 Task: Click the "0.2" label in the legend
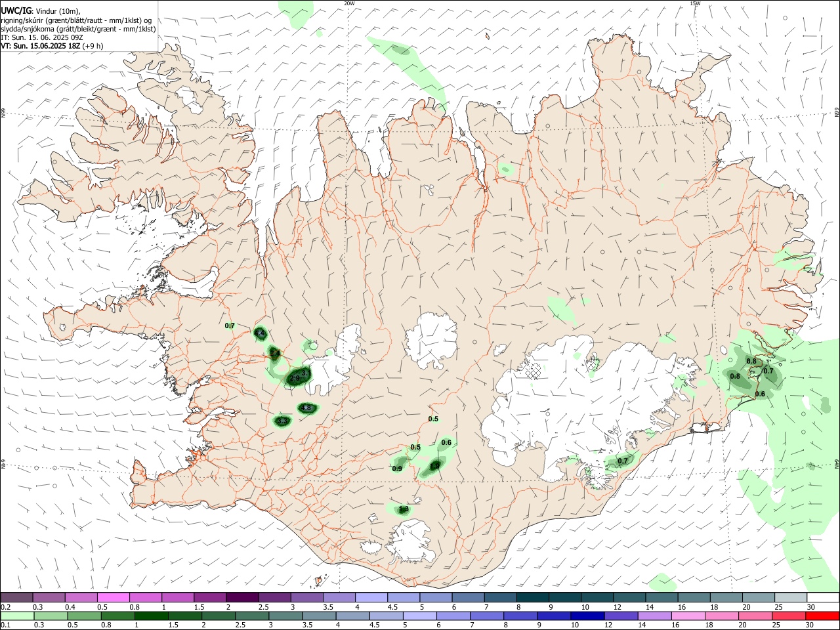click(6, 607)
